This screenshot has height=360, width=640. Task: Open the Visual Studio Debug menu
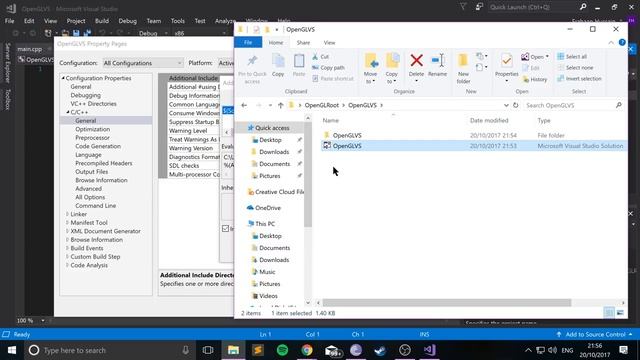pos(127,21)
